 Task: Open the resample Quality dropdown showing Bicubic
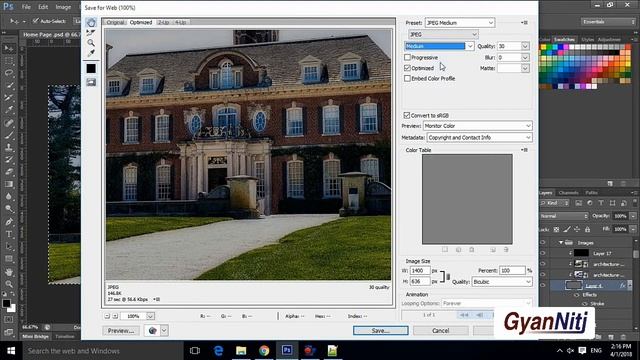(502, 282)
